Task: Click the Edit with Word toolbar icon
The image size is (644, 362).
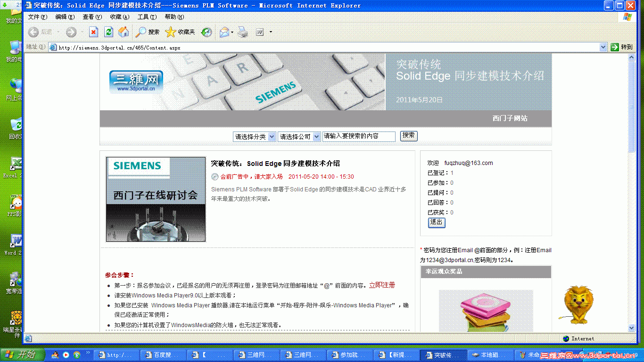Action: pos(260,32)
